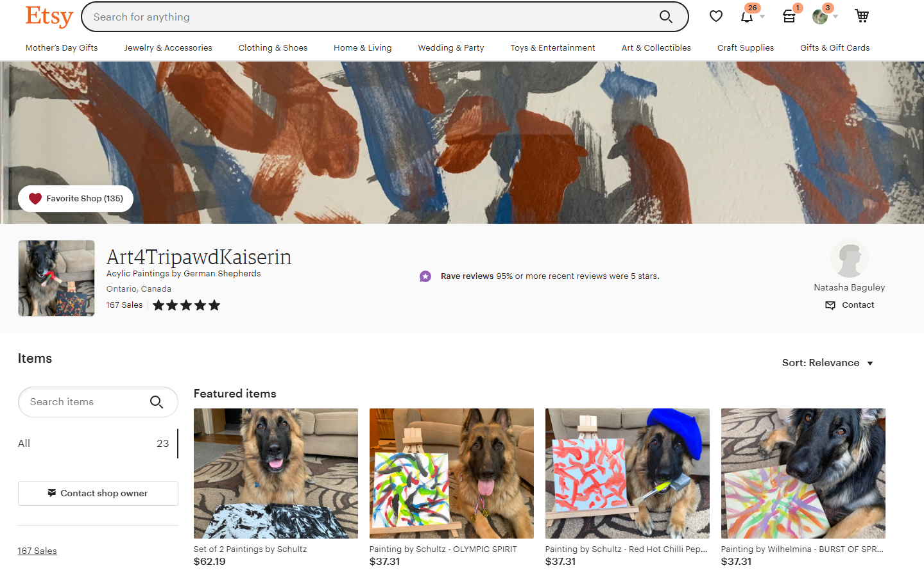The image size is (924, 570).
Task: Click the Art4TripawdKaiserin shop name
Action: point(199,256)
